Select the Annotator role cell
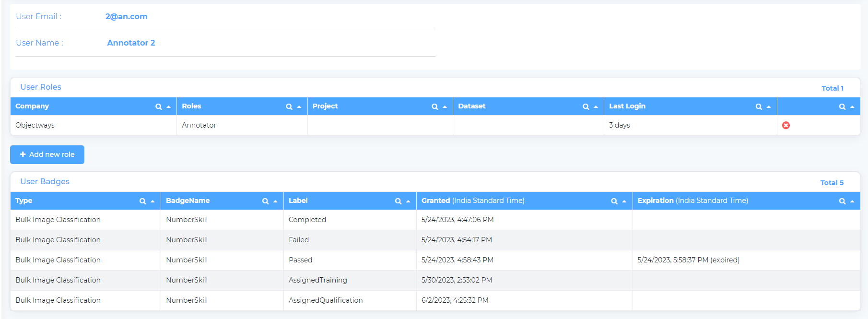 point(242,125)
